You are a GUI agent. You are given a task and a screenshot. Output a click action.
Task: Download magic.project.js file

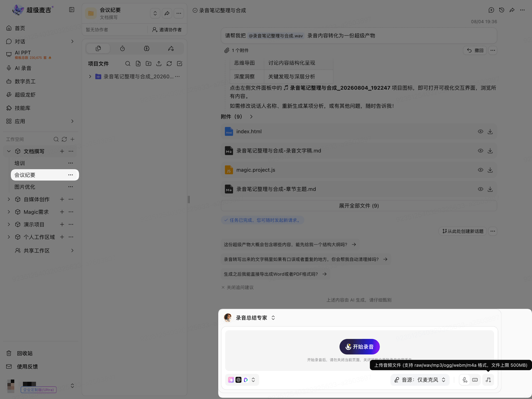pyautogui.click(x=490, y=170)
